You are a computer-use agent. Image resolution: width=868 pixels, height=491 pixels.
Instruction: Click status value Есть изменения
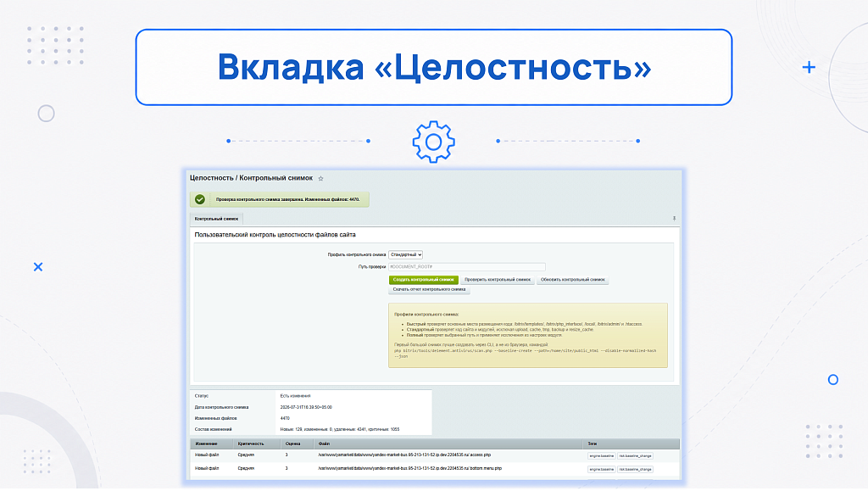(x=295, y=396)
